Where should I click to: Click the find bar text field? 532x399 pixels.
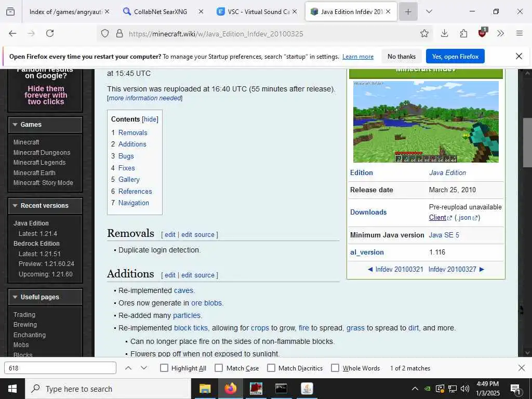coord(60,368)
